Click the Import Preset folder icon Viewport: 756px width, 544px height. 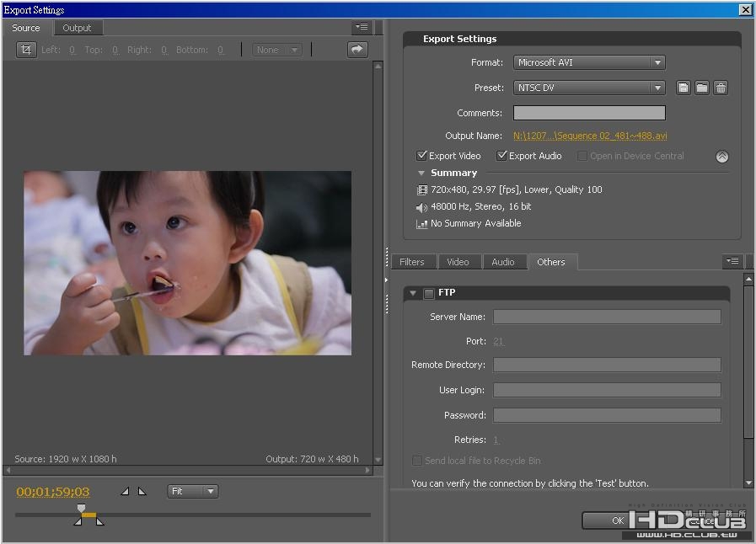point(702,88)
